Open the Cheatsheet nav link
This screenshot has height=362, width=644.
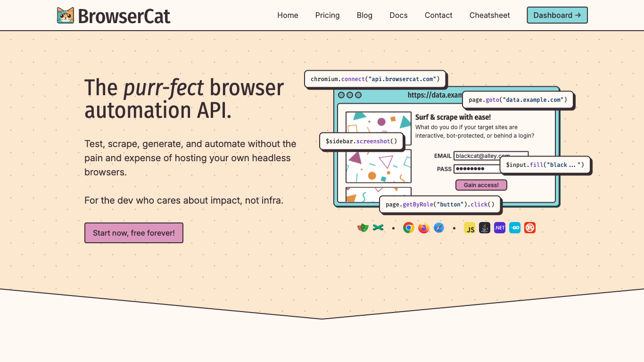[x=489, y=15]
